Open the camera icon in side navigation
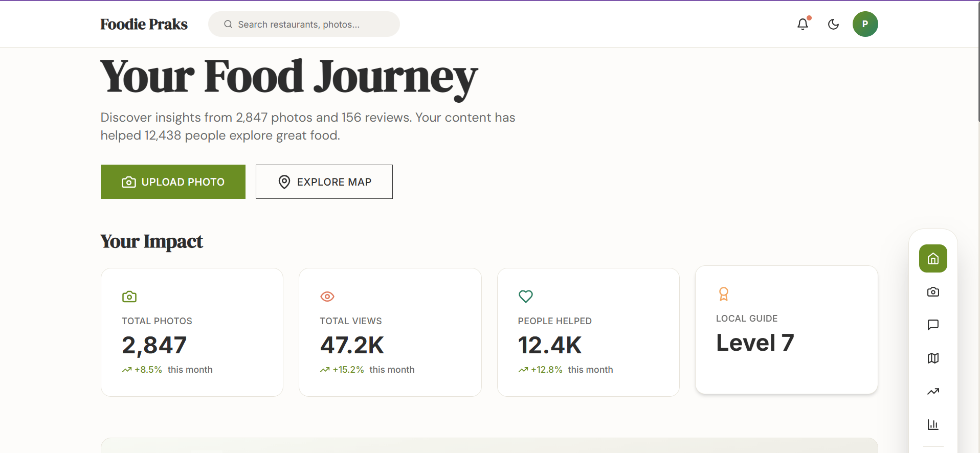Viewport: 980px width, 453px height. click(x=933, y=292)
